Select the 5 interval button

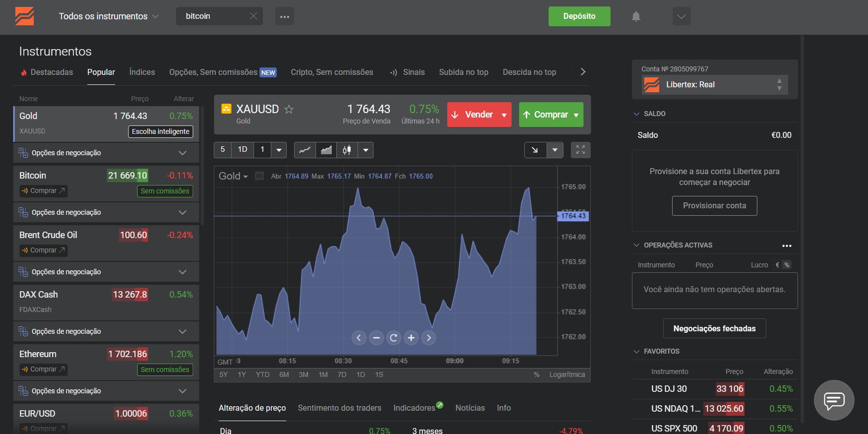tap(223, 150)
